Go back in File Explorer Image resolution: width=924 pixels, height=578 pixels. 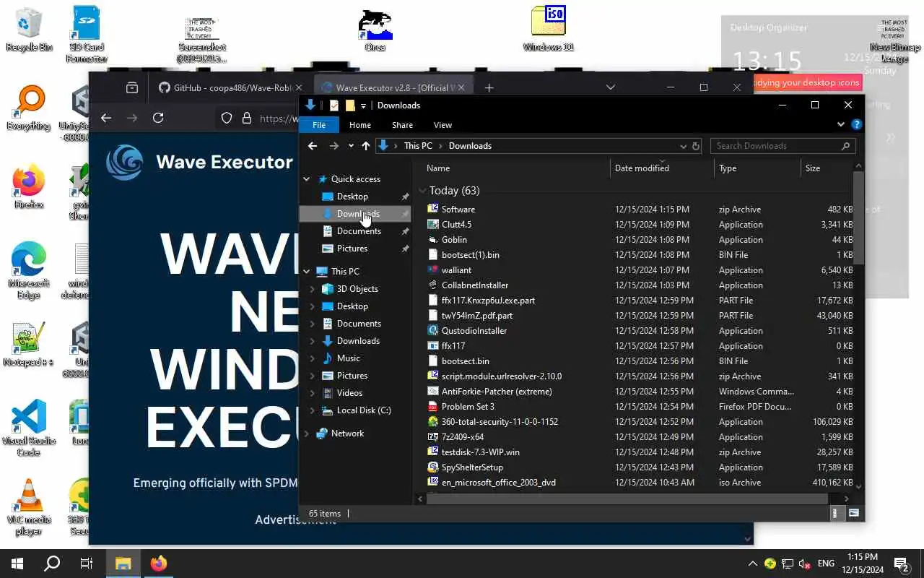click(x=312, y=146)
